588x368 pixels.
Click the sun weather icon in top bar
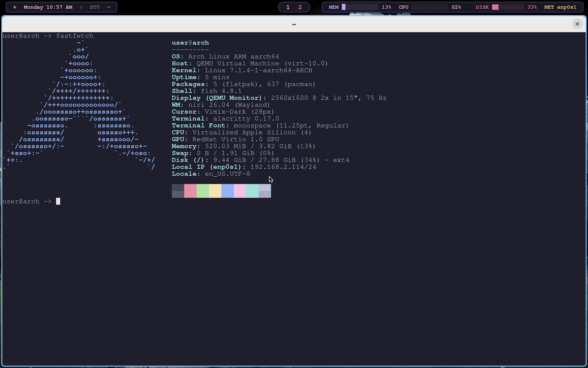point(15,7)
